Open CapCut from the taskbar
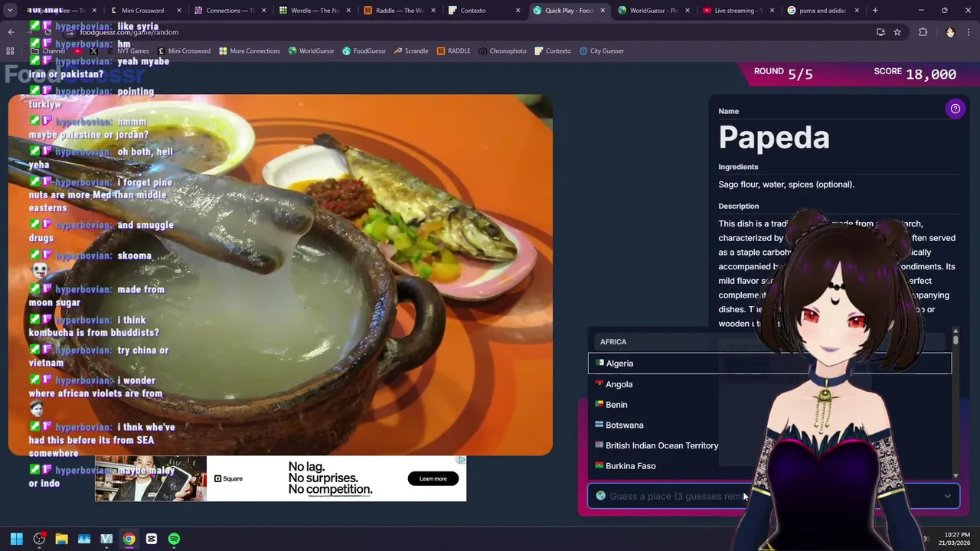Image resolution: width=980 pixels, height=551 pixels. [152, 539]
